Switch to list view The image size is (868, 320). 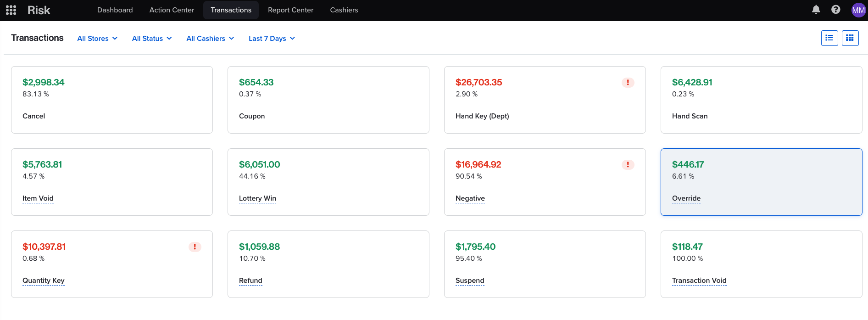pos(829,38)
